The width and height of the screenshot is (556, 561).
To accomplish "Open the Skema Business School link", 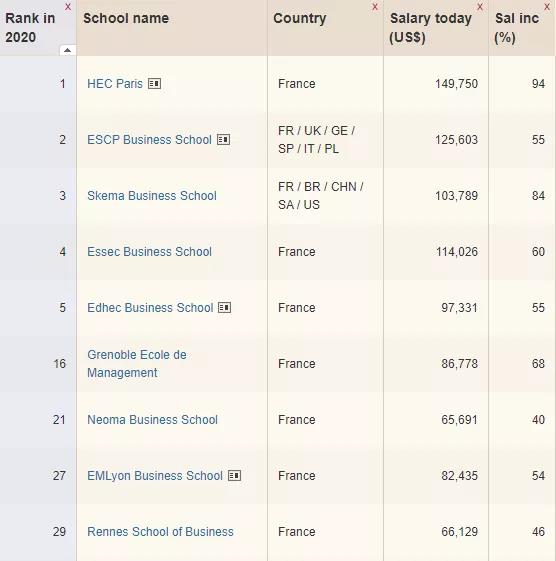I will pos(152,196).
